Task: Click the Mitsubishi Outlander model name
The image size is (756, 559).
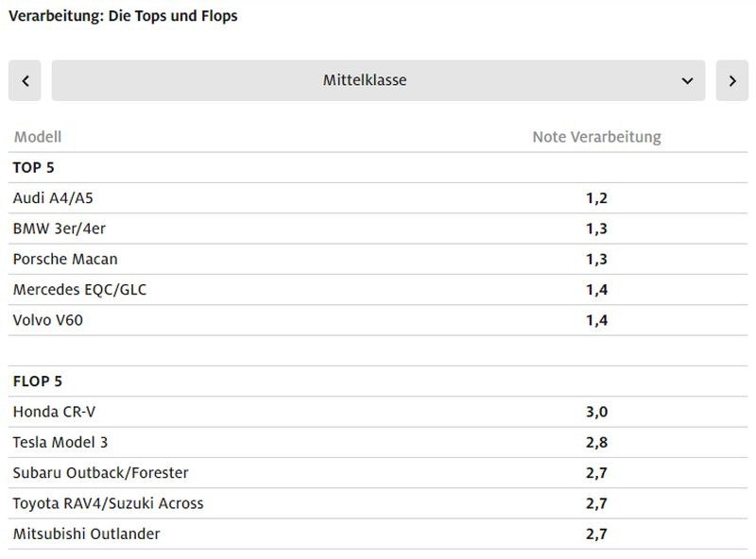Action: (x=87, y=534)
